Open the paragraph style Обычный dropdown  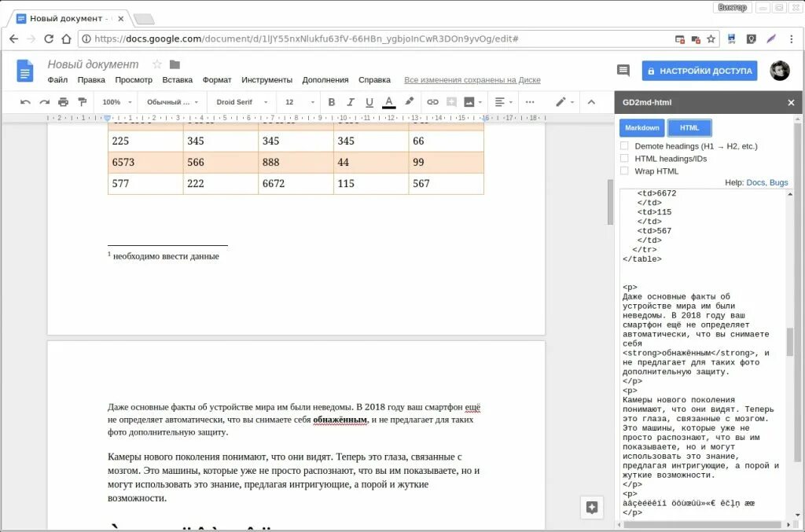[172, 102]
